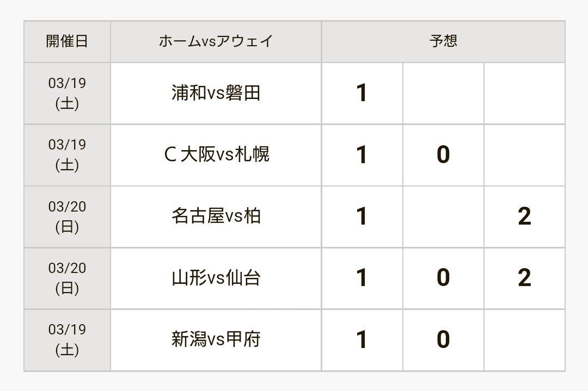Image resolution: width=588 pixels, height=391 pixels.
Task: Select the ホームvsアウェイ column header
Action: point(216,41)
